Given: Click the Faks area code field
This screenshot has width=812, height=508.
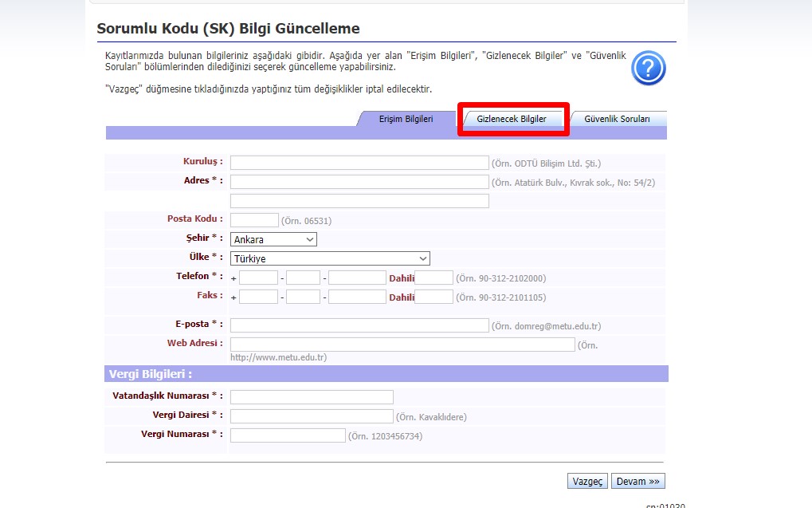Looking at the screenshot, I should 303,297.
